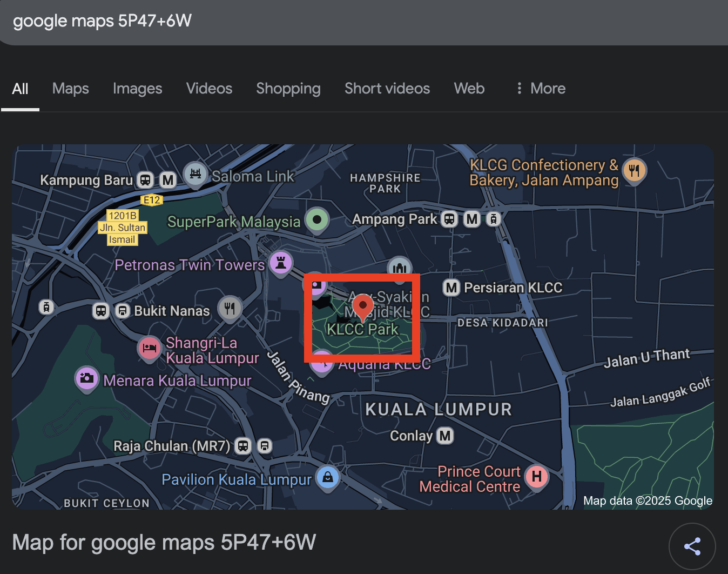
Task: Expand the More options menu
Action: [541, 89]
